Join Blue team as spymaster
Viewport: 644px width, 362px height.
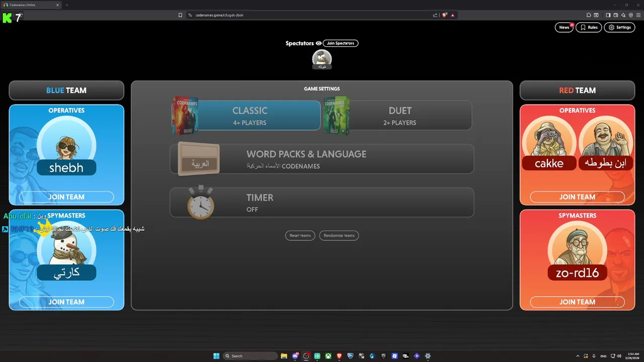pyautogui.click(x=66, y=302)
